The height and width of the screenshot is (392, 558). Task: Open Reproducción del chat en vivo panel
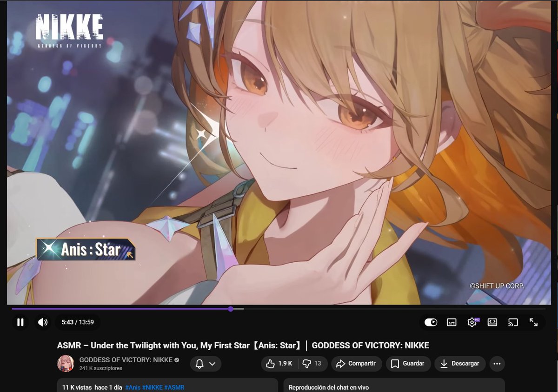tap(394, 385)
